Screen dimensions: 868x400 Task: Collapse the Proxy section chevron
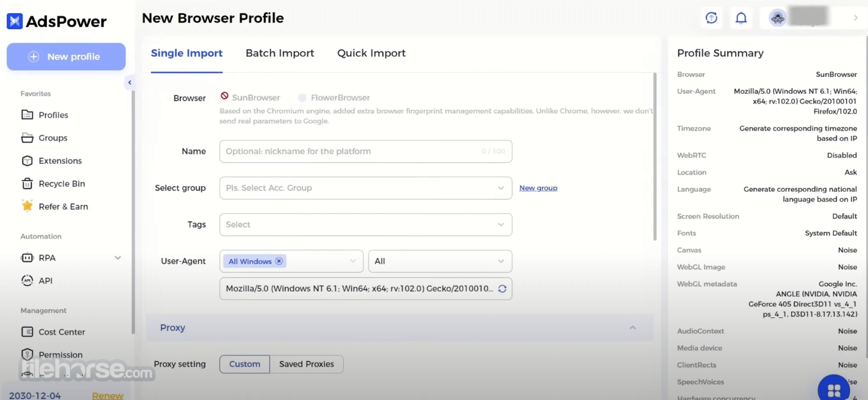click(x=633, y=327)
